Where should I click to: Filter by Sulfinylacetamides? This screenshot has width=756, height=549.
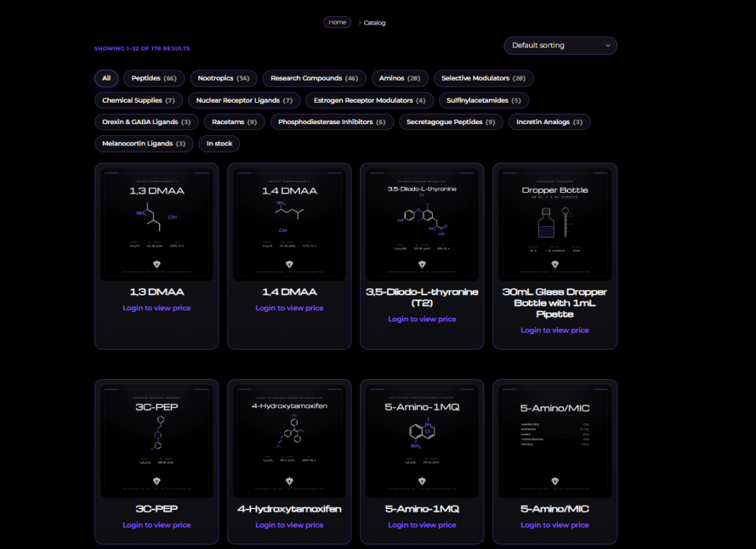[x=484, y=100]
